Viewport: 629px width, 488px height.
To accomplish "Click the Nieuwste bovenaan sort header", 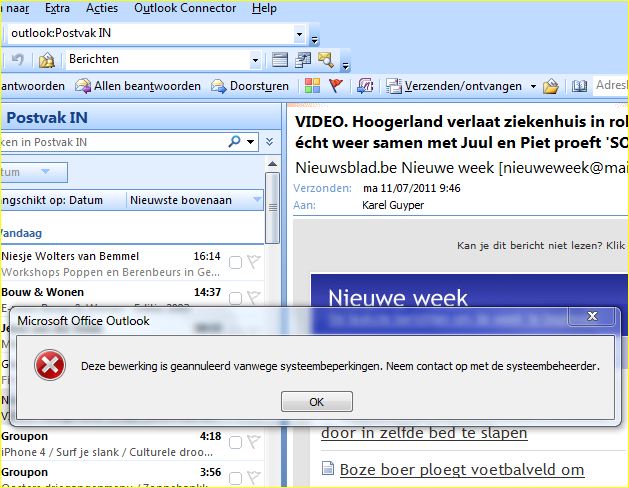I will [195, 200].
